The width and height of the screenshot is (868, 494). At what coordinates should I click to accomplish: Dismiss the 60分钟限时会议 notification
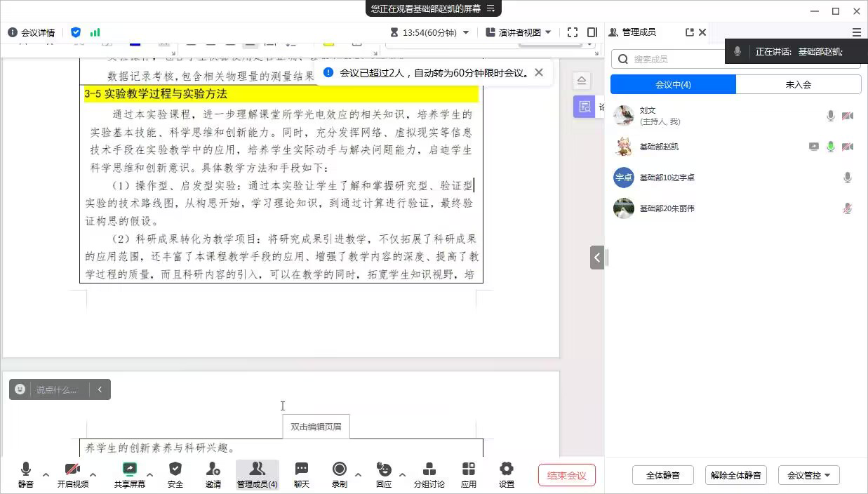539,72
